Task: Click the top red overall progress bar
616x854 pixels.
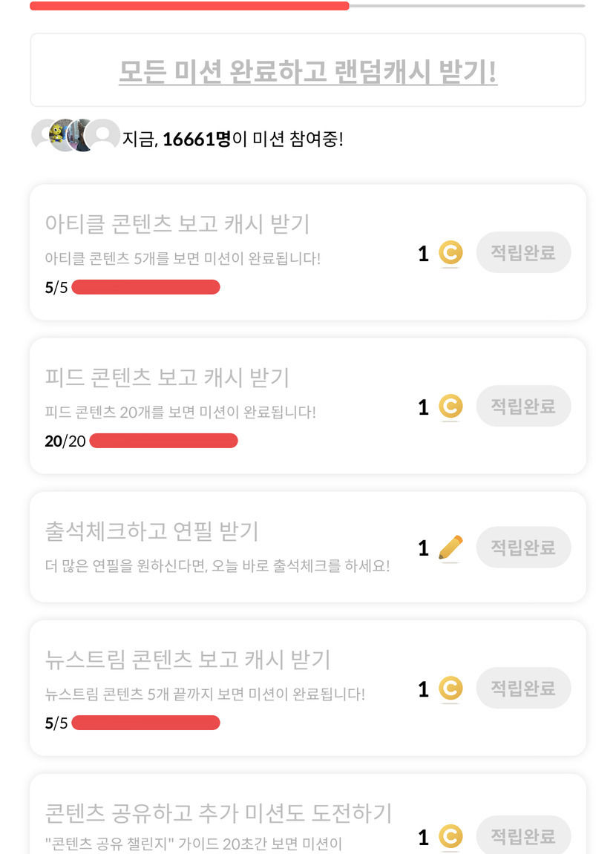Action: pyautogui.click(x=189, y=6)
